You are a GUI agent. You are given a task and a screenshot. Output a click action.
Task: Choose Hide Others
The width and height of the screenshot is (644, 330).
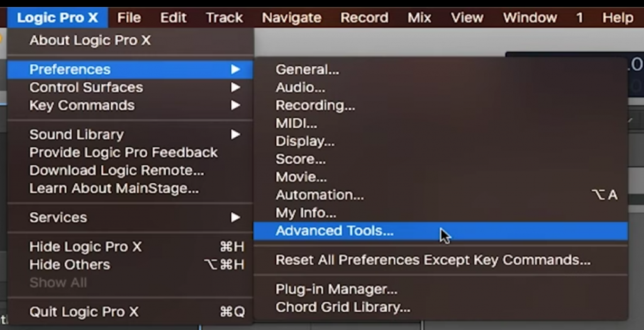[x=130, y=265]
